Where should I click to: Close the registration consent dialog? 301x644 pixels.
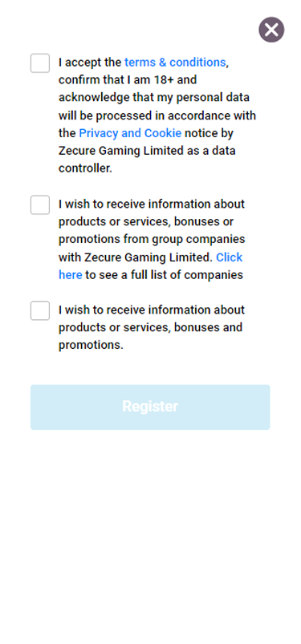coord(271,30)
